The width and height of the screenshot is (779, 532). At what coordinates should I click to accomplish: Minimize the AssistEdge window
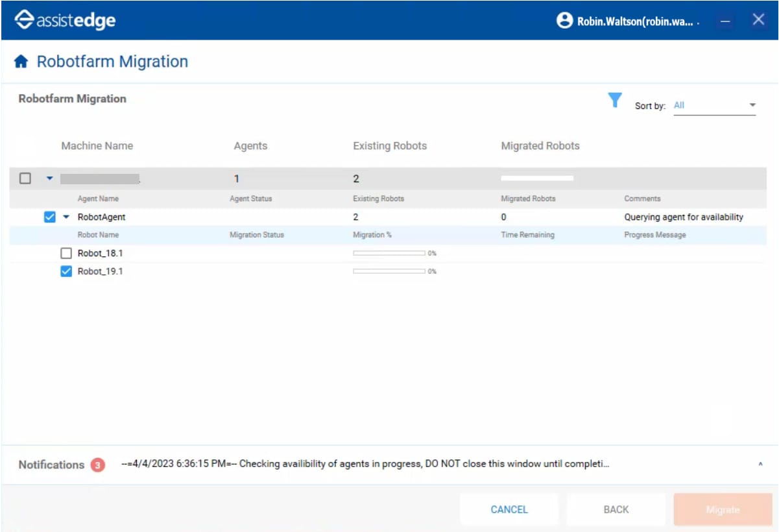(726, 21)
